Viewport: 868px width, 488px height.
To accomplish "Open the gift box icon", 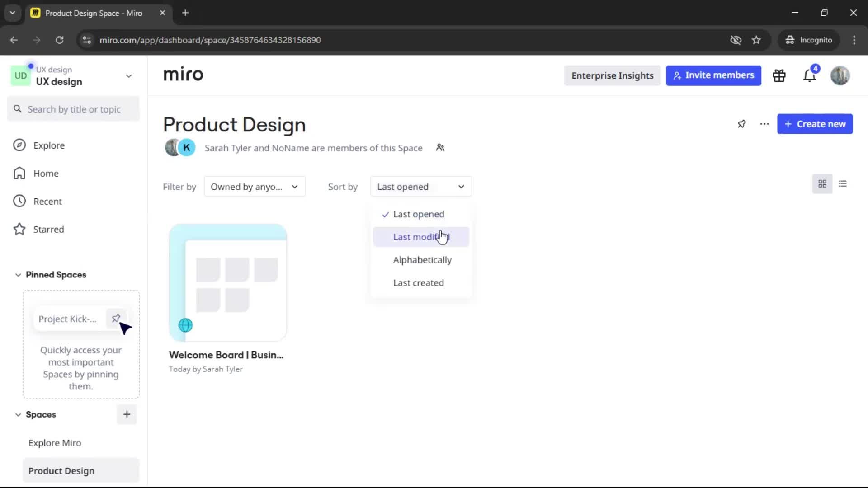I will pyautogui.click(x=779, y=75).
